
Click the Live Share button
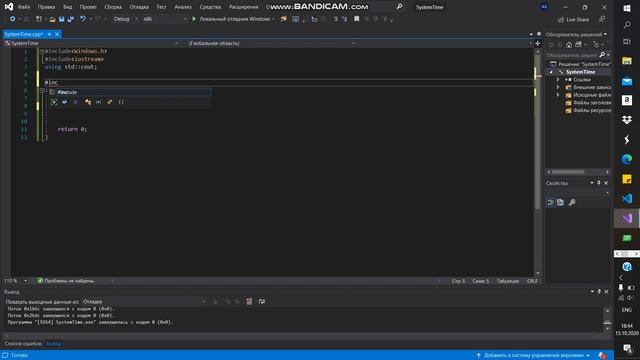click(573, 20)
